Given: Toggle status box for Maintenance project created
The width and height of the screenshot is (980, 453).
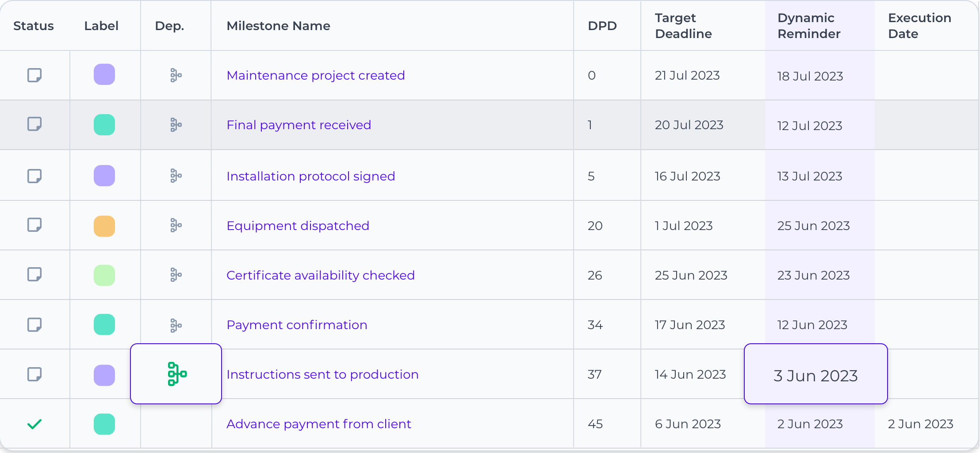Looking at the screenshot, I should tap(34, 75).
